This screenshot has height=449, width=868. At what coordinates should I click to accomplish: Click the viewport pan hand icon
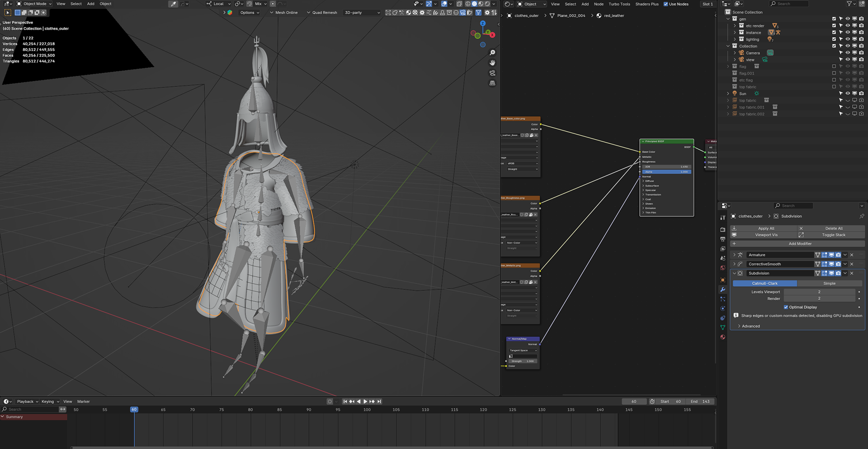492,63
